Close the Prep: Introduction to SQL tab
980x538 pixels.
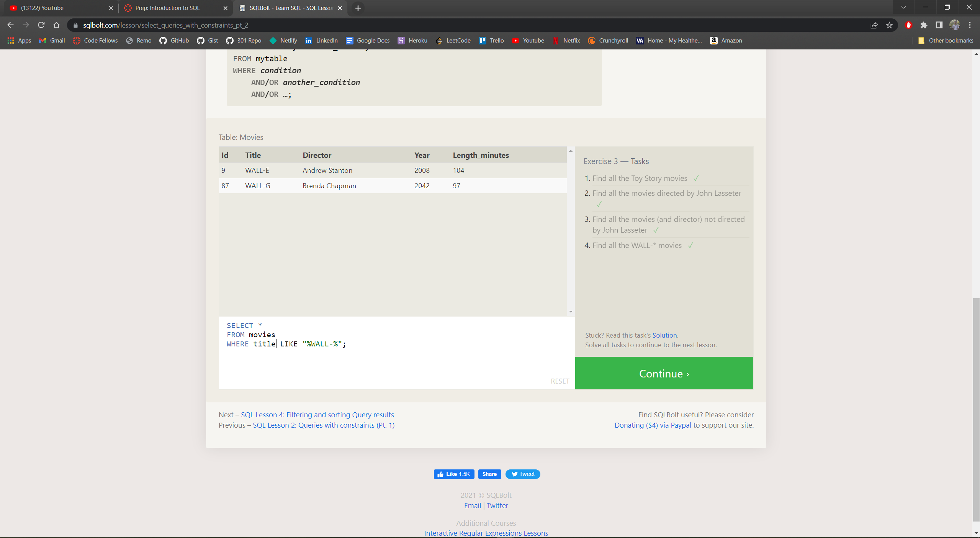coord(225,8)
